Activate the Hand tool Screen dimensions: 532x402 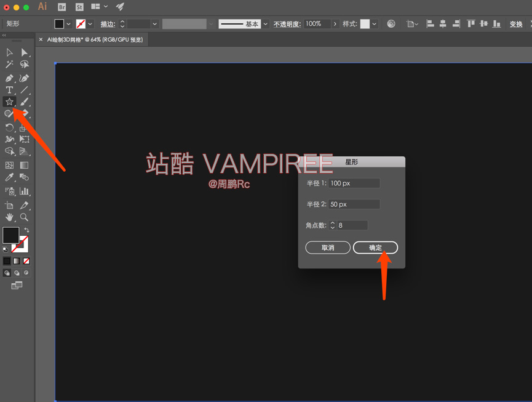[9, 217]
